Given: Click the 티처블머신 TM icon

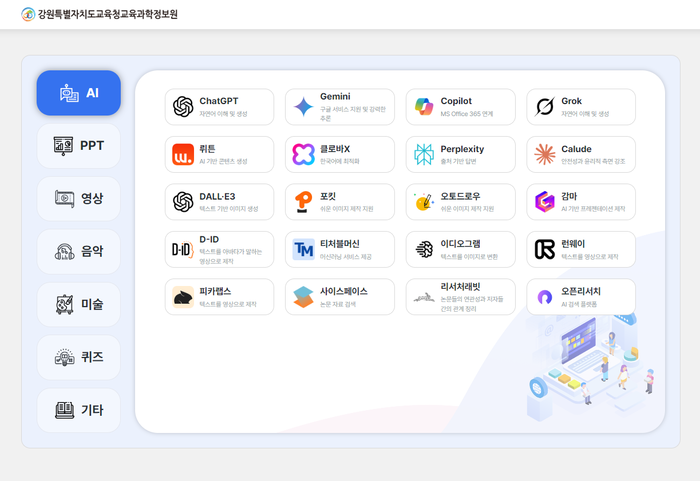Looking at the screenshot, I should [x=304, y=250].
